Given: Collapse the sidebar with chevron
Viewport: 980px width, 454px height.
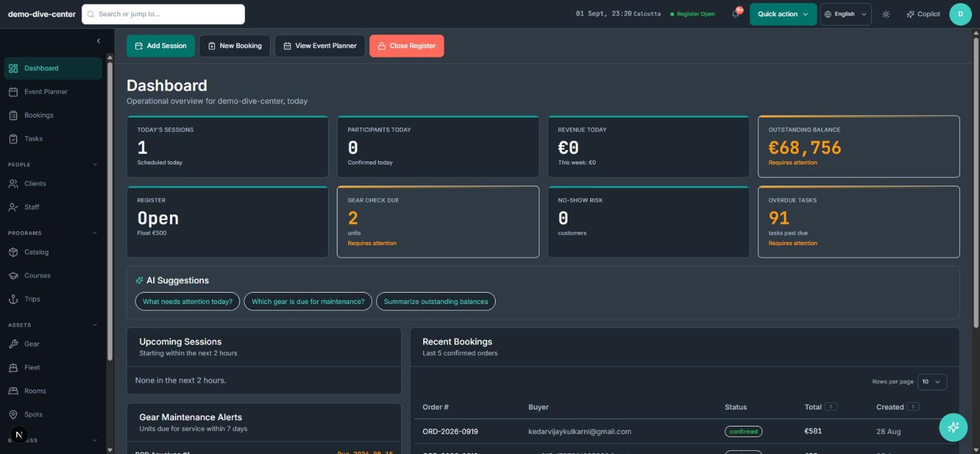Looking at the screenshot, I should pyautogui.click(x=98, y=41).
